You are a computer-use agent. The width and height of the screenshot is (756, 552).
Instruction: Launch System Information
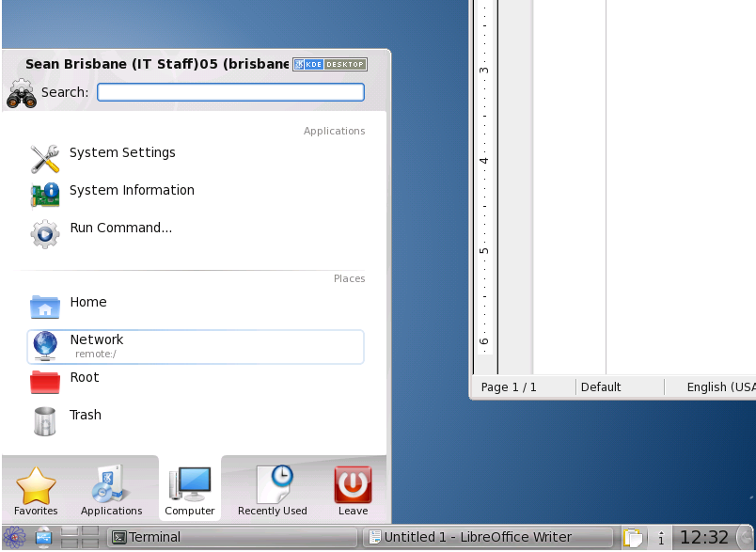point(132,191)
